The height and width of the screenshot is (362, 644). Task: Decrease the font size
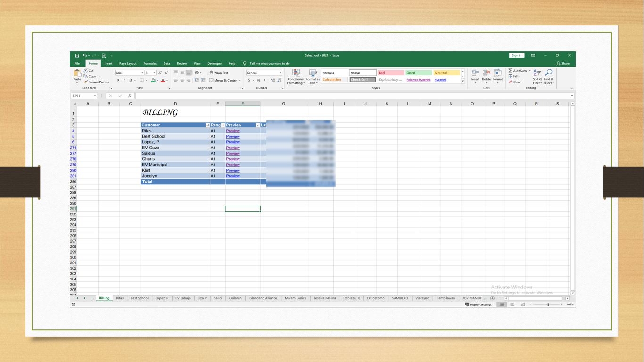[x=166, y=73]
